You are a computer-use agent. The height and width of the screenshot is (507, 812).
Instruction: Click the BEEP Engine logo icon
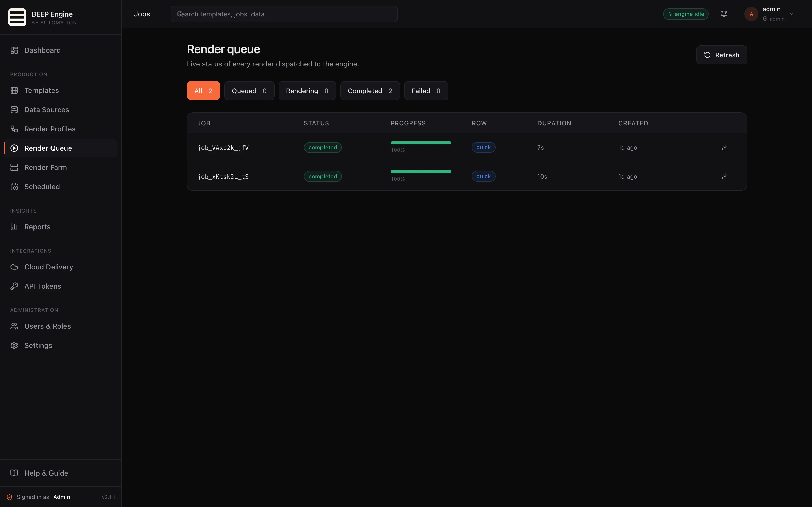coord(17,17)
